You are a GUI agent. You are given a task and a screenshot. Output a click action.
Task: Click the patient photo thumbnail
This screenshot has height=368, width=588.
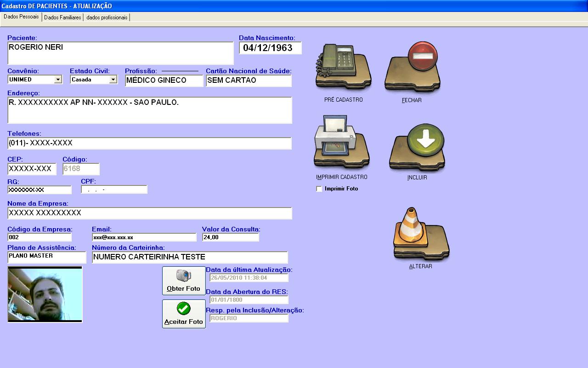click(45, 294)
